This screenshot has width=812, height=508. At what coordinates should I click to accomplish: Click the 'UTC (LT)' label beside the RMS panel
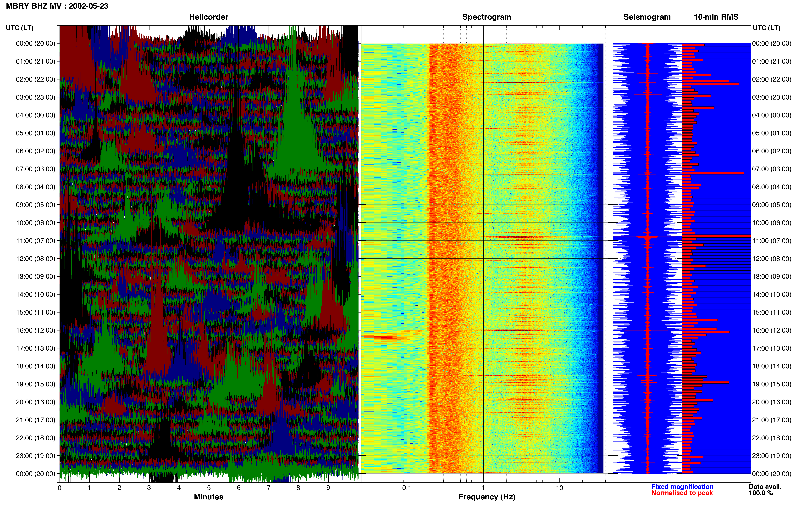tap(766, 28)
